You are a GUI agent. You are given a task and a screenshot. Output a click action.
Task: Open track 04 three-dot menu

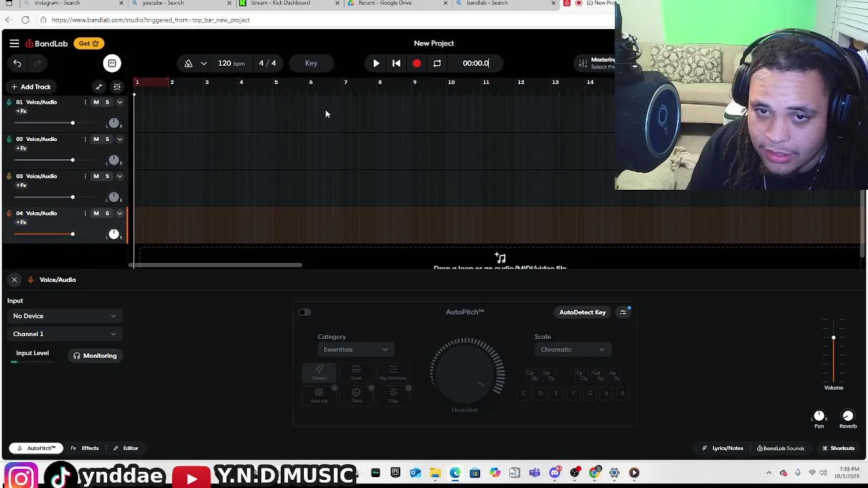pos(85,213)
